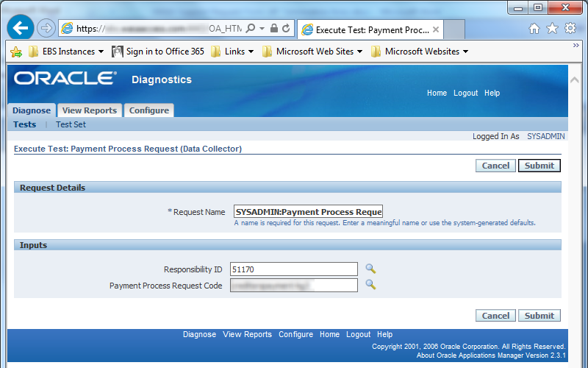Open Favorites star icon
588x368 pixels.
(553, 28)
